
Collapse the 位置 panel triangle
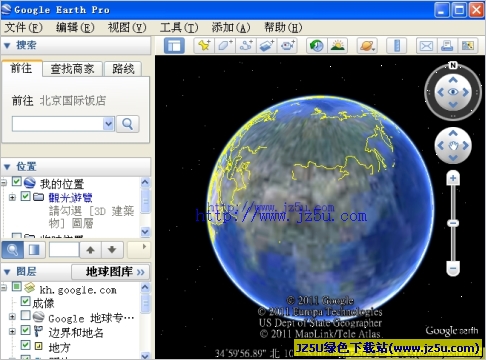click(x=7, y=166)
